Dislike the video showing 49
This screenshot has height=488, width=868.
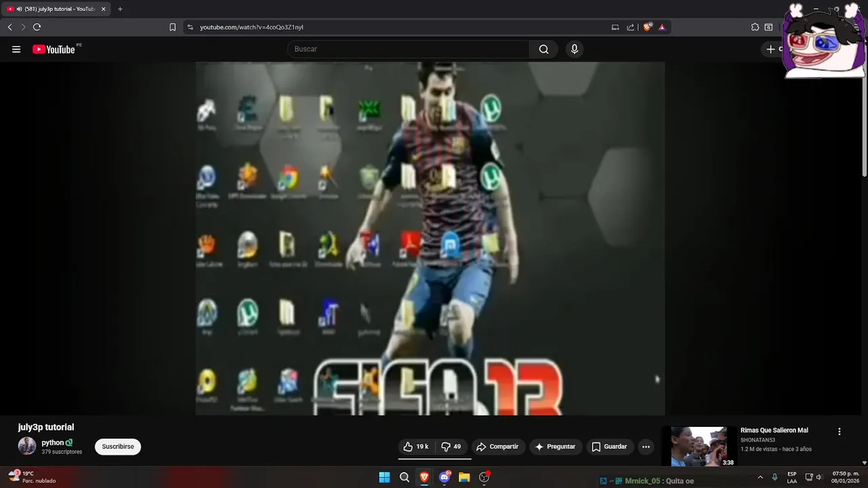point(451,447)
